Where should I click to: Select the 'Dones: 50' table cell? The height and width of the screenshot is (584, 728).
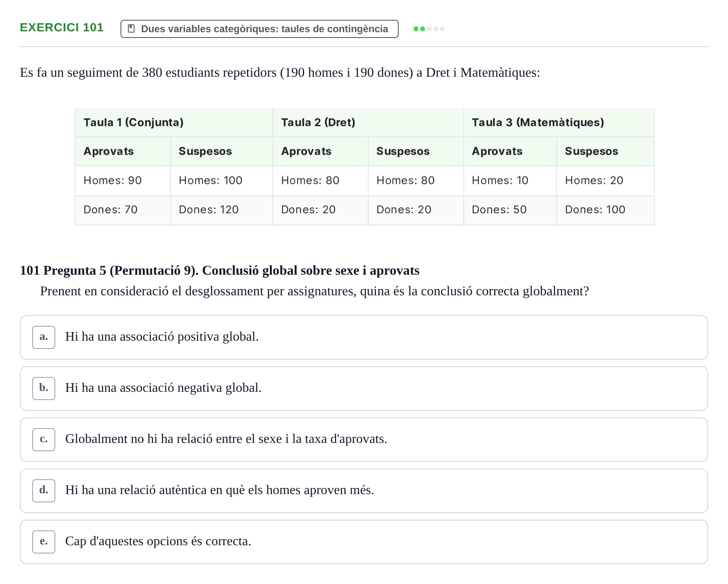point(510,210)
